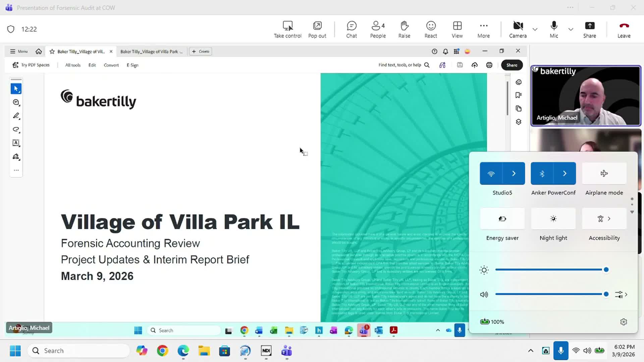Expand available Wi-Fi networks list
Image resolution: width=644 pixels, height=362 pixels.
(x=514, y=173)
